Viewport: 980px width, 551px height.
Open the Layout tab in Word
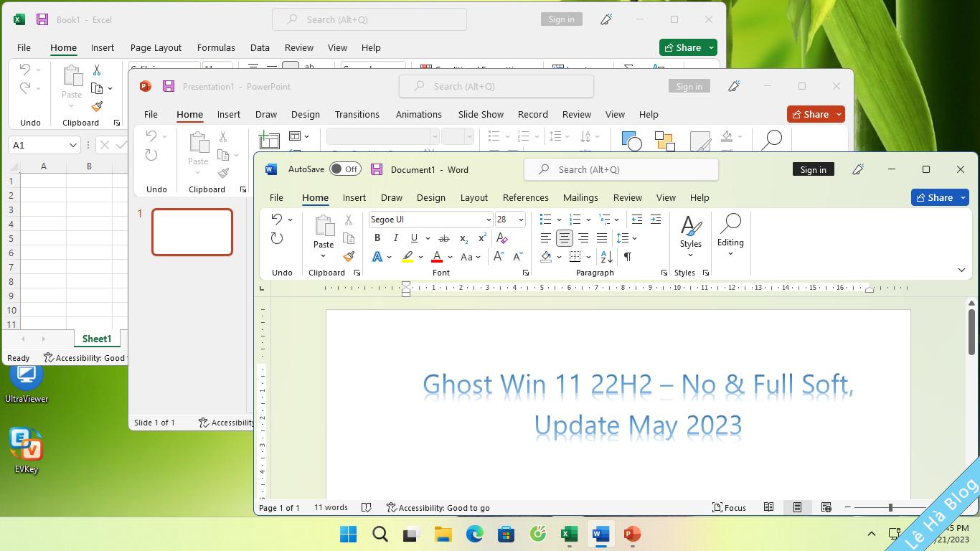(x=473, y=197)
